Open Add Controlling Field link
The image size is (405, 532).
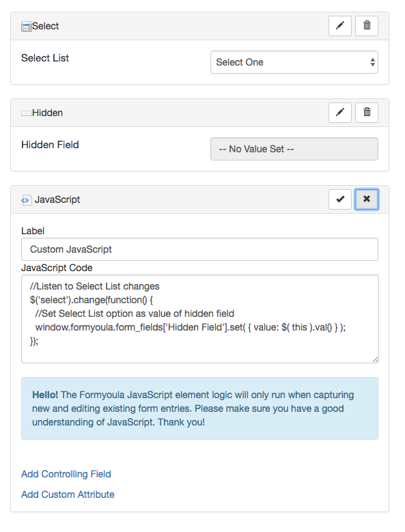point(66,474)
